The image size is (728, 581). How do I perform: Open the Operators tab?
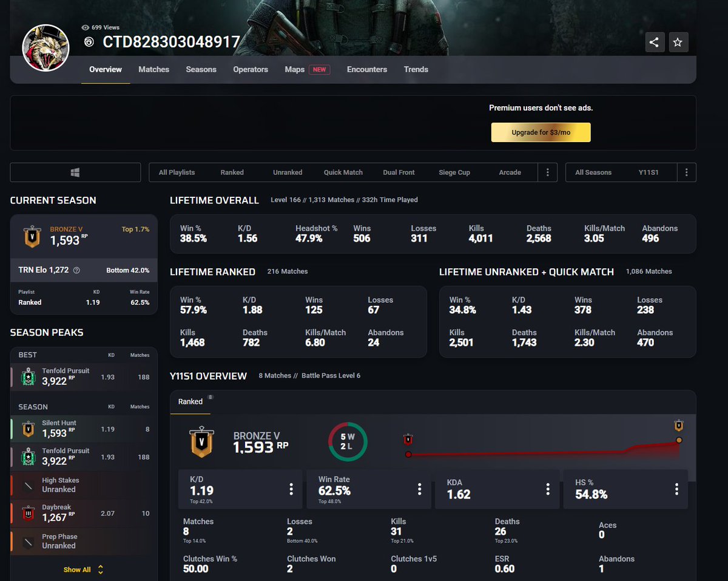click(251, 69)
